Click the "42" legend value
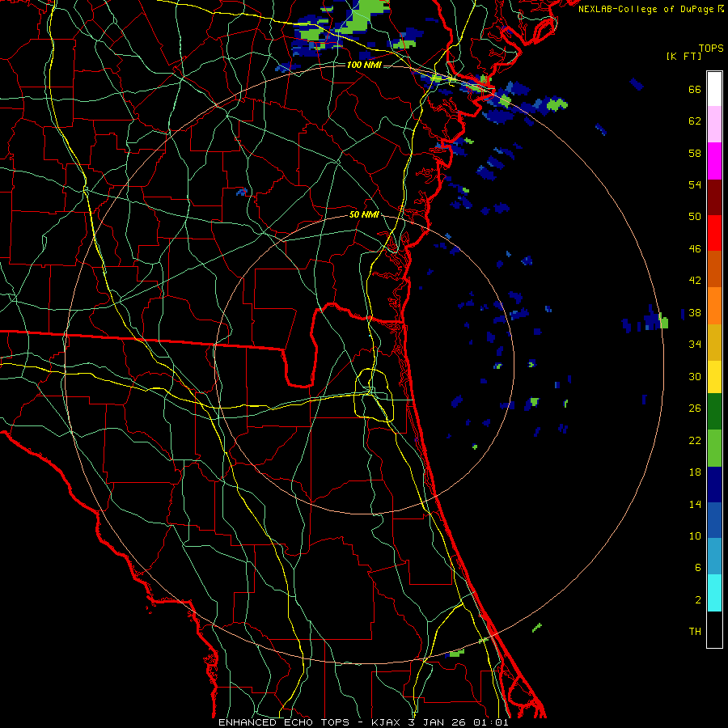 coord(695,280)
